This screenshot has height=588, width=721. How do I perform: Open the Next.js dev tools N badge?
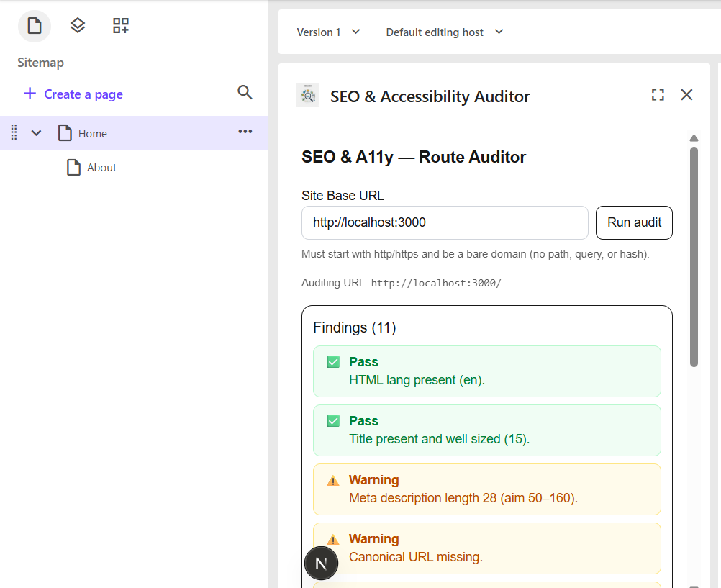coord(321,563)
